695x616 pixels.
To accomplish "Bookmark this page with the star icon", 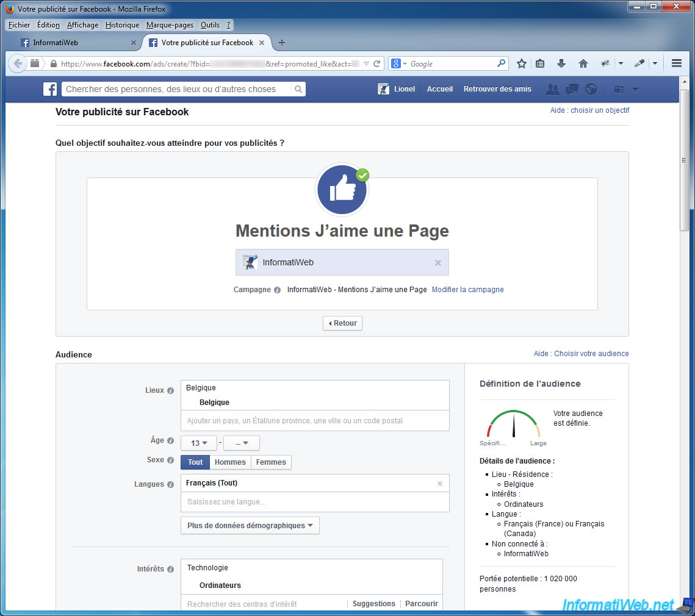I will tap(522, 64).
